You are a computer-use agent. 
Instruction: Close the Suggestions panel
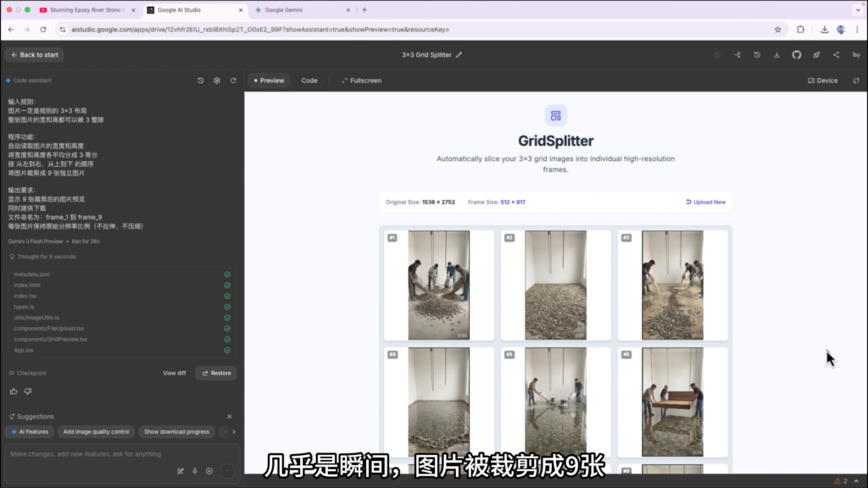(230, 417)
